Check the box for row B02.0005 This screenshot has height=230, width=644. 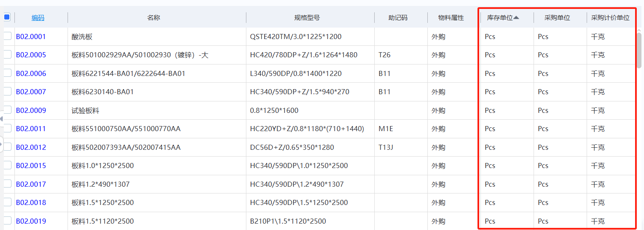tap(7, 54)
